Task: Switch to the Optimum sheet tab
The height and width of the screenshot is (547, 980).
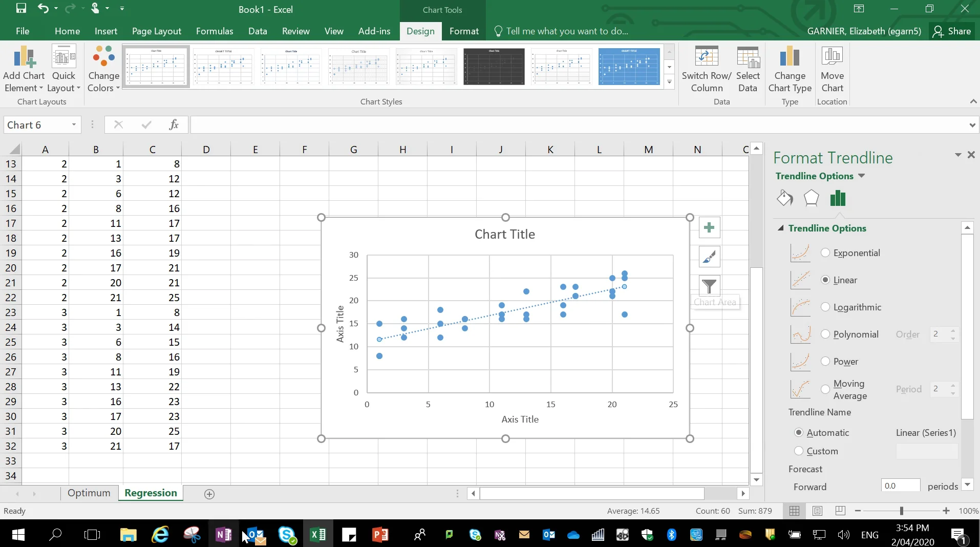Action: click(89, 493)
